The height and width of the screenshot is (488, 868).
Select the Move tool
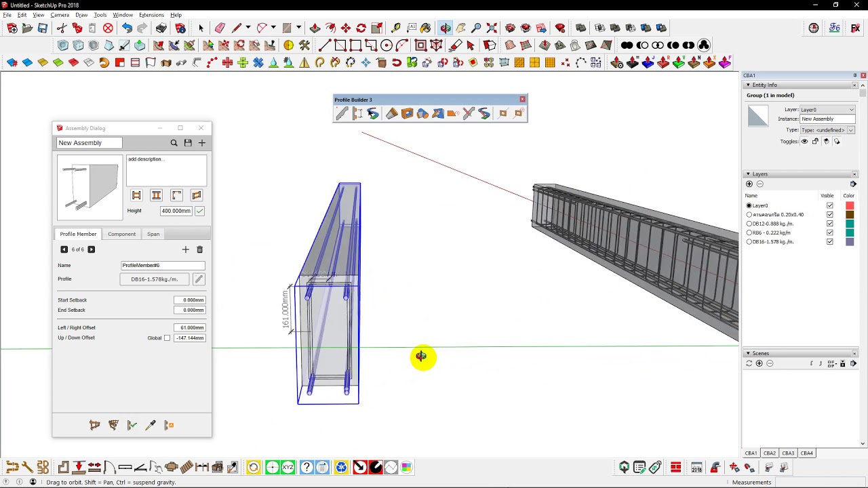point(346,28)
